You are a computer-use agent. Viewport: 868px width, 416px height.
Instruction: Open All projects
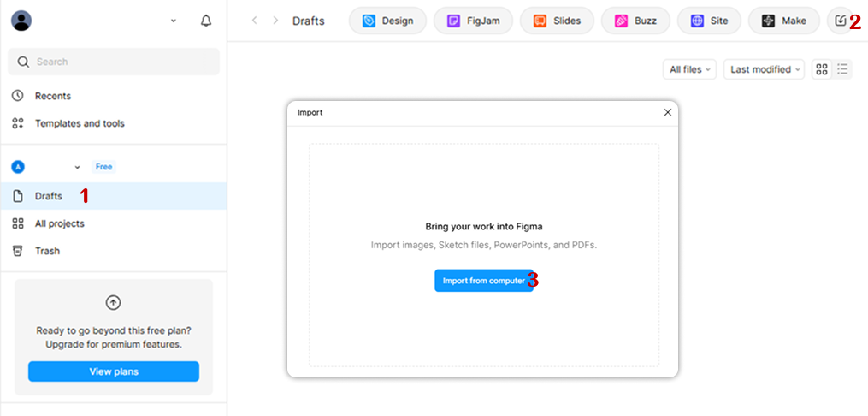pyautogui.click(x=114, y=223)
